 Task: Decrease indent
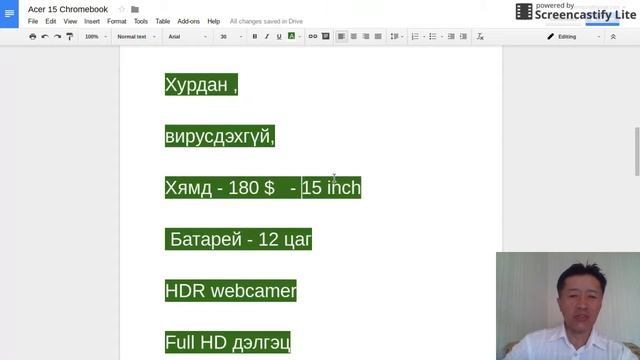click(x=451, y=37)
